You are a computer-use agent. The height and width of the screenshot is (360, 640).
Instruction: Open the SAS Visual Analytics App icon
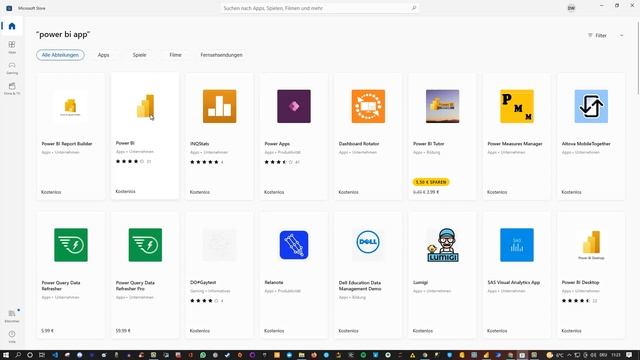[517, 245]
